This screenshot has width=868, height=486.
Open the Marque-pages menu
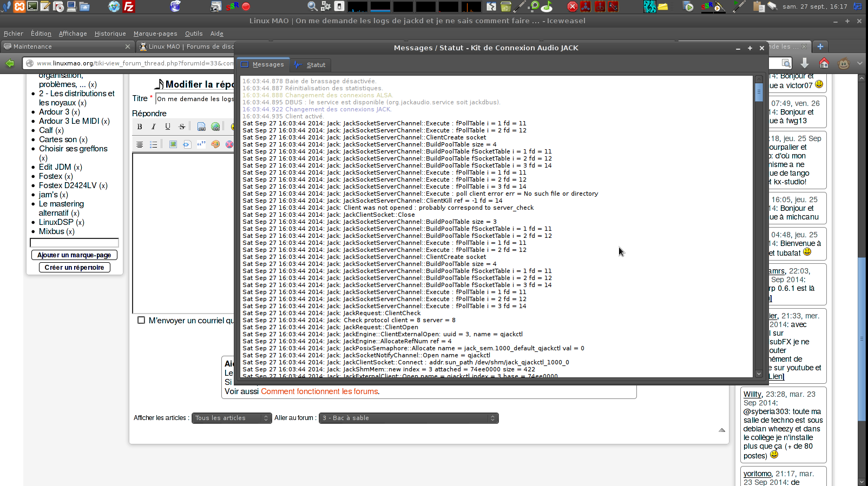coord(155,34)
